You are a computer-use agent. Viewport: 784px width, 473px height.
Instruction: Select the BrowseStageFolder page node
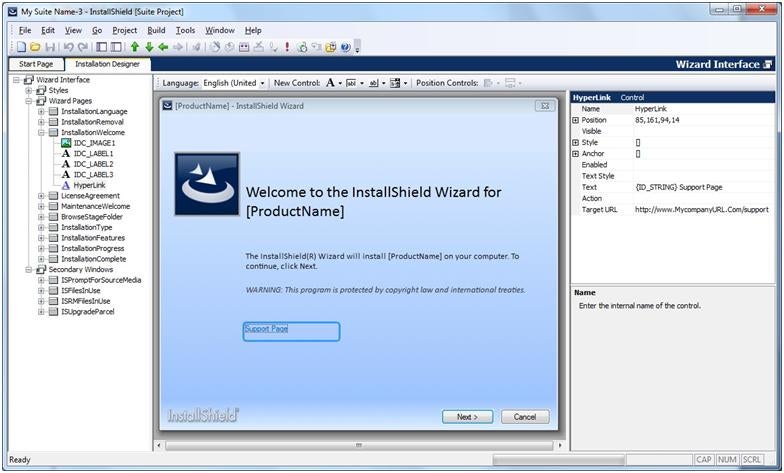click(92, 217)
